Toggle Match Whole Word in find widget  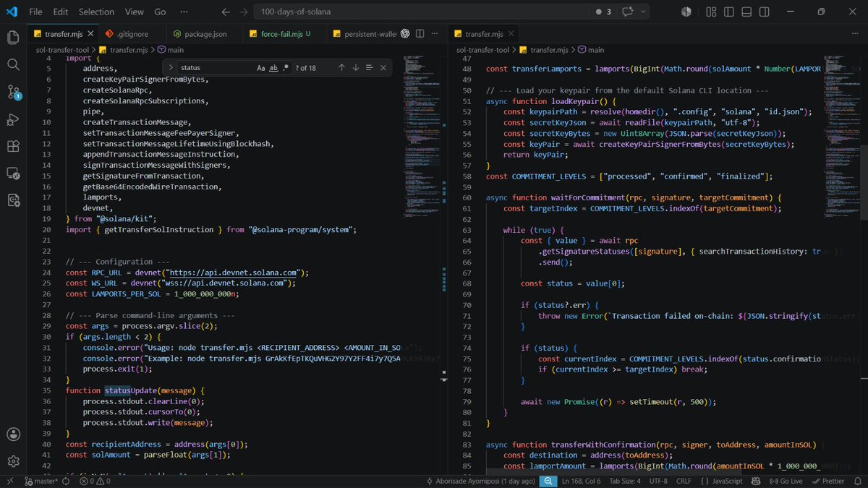[x=273, y=67]
